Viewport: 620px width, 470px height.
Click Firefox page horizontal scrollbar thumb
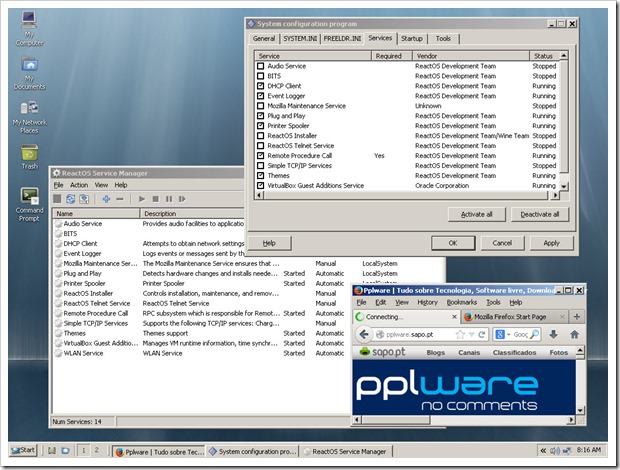point(395,420)
